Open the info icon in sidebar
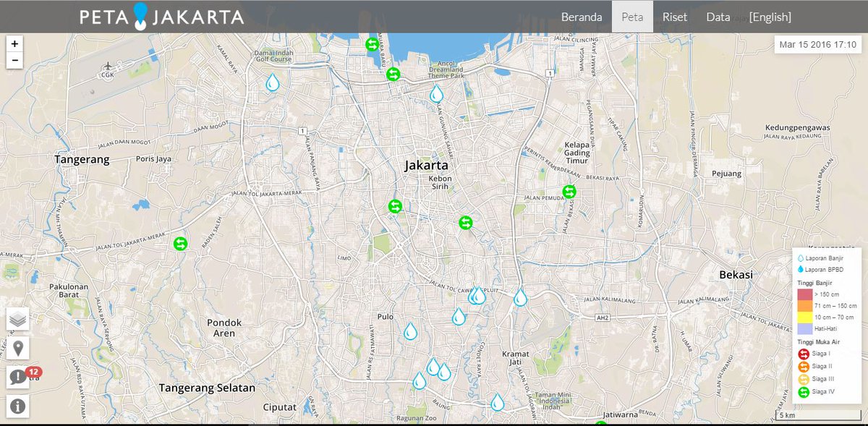Image resolution: width=868 pixels, height=426 pixels. pyautogui.click(x=17, y=406)
